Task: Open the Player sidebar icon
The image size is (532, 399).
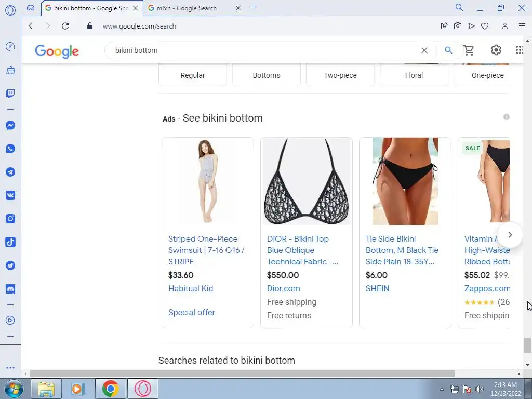Action: (10, 320)
